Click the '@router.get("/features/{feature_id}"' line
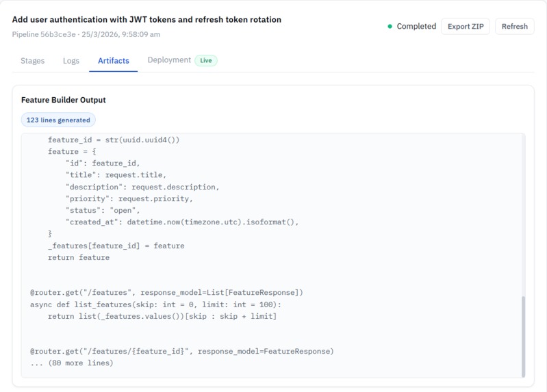Viewport: 547px width, 392px height. [182, 351]
